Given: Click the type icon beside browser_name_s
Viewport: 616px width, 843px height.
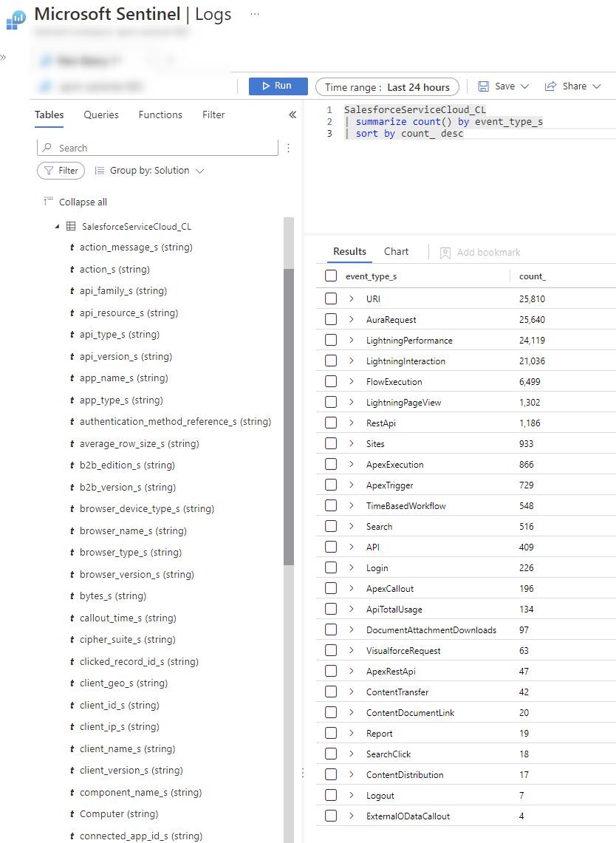Looking at the screenshot, I should point(72,531).
